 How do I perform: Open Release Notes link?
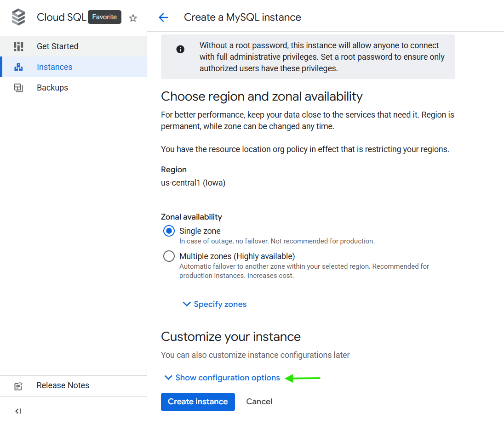coord(63,385)
